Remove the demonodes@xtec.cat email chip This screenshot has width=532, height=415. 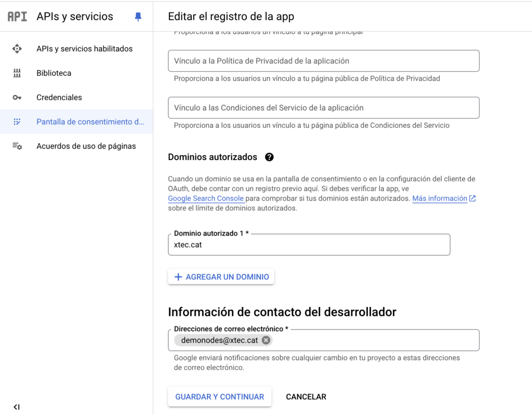(266, 340)
